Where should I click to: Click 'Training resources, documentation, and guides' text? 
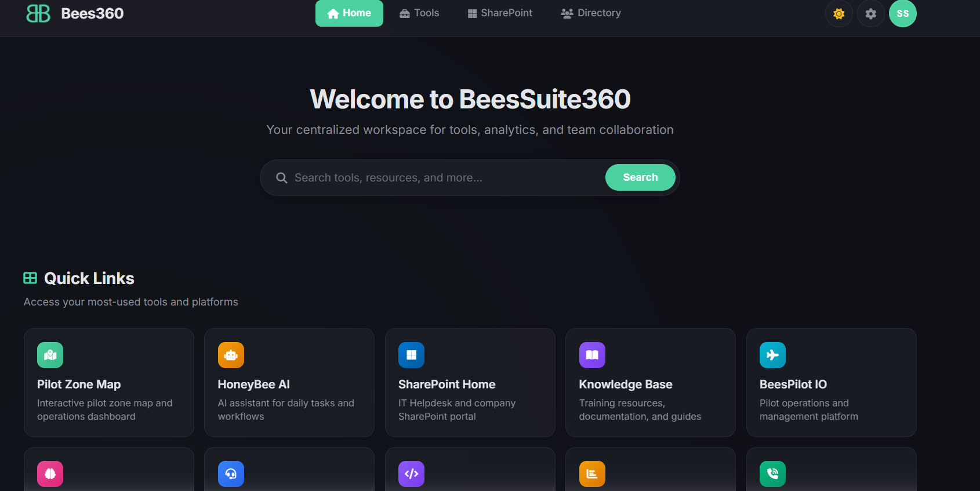click(640, 410)
